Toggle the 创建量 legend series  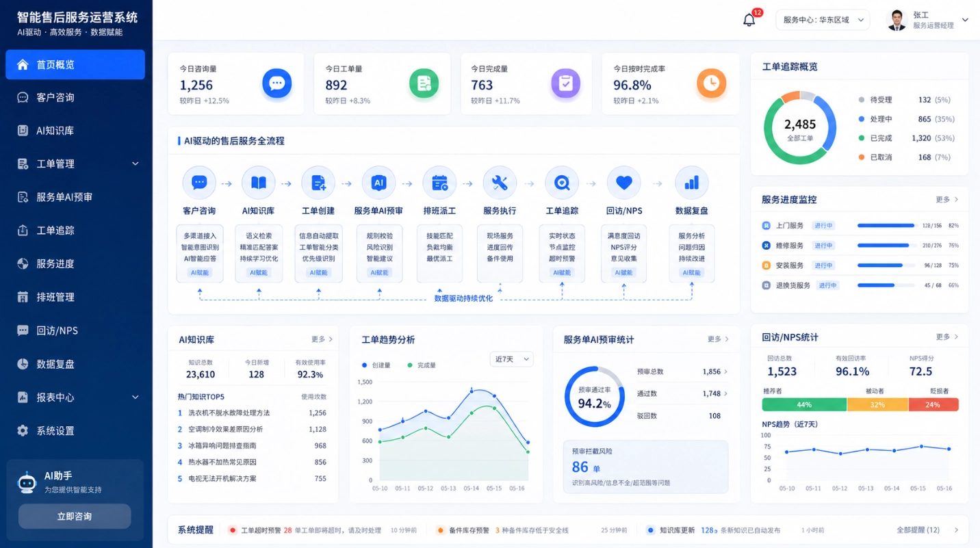pos(376,365)
